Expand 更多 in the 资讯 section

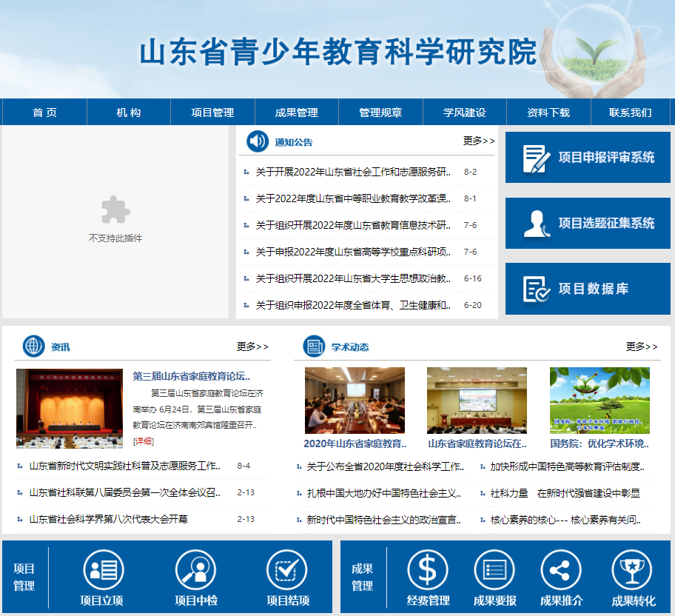[252, 346]
